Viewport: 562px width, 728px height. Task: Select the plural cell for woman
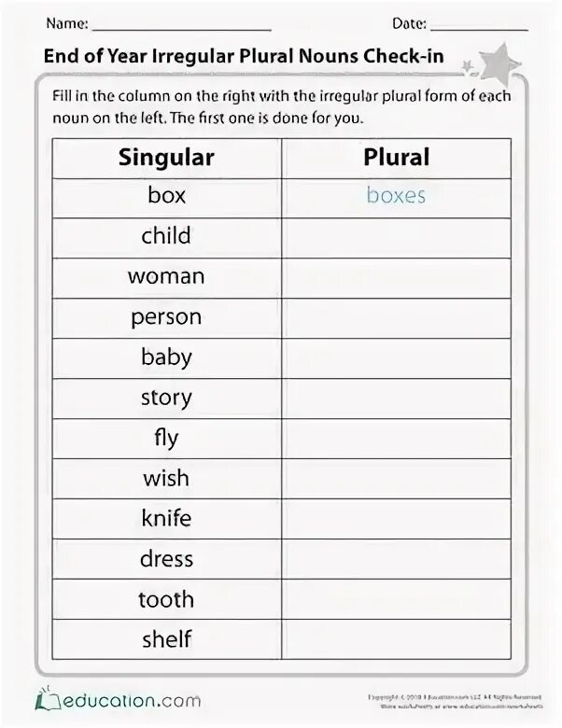[x=396, y=277]
